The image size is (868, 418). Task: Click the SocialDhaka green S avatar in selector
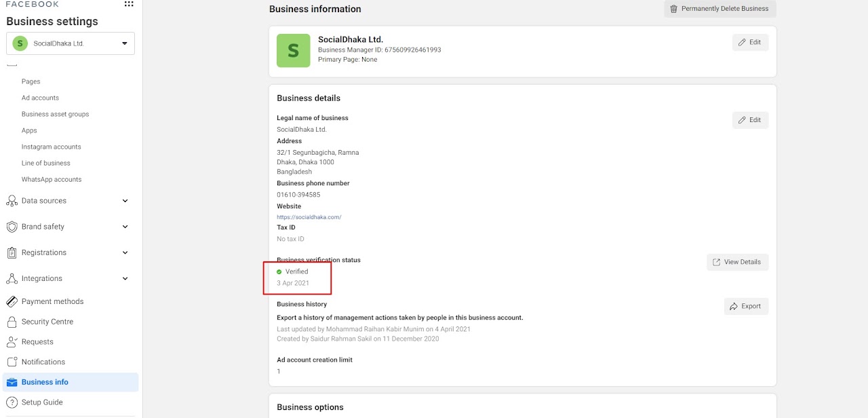(20, 43)
